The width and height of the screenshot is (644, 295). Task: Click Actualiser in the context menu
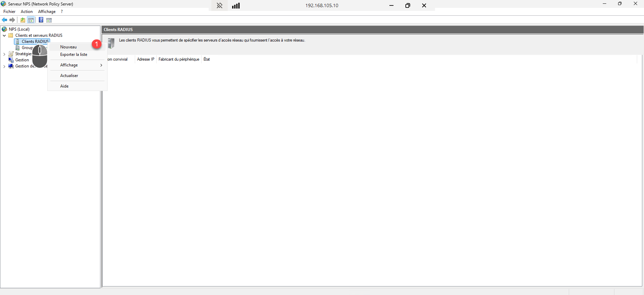69,76
